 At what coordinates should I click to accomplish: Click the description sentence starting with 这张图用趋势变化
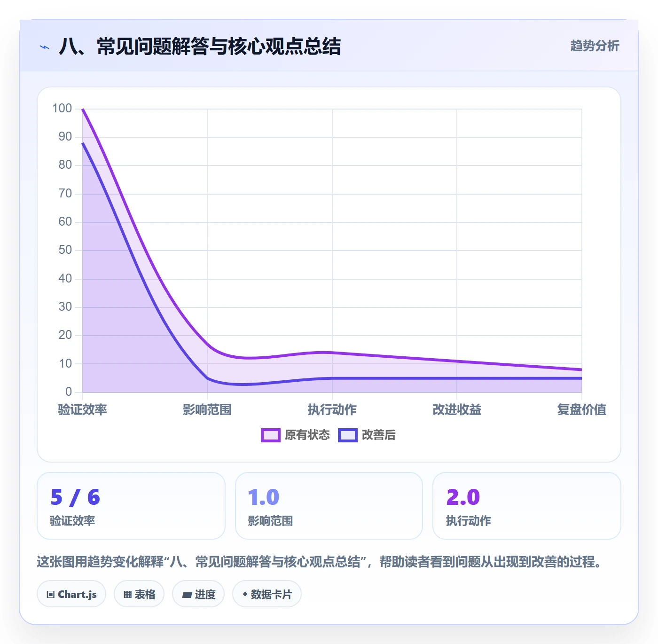[x=319, y=562]
